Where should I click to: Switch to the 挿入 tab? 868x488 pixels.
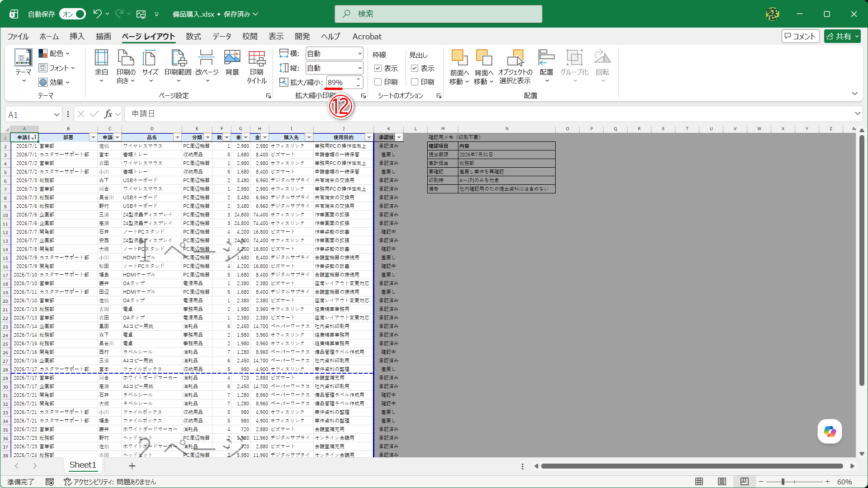pyautogui.click(x=77, y=37)
